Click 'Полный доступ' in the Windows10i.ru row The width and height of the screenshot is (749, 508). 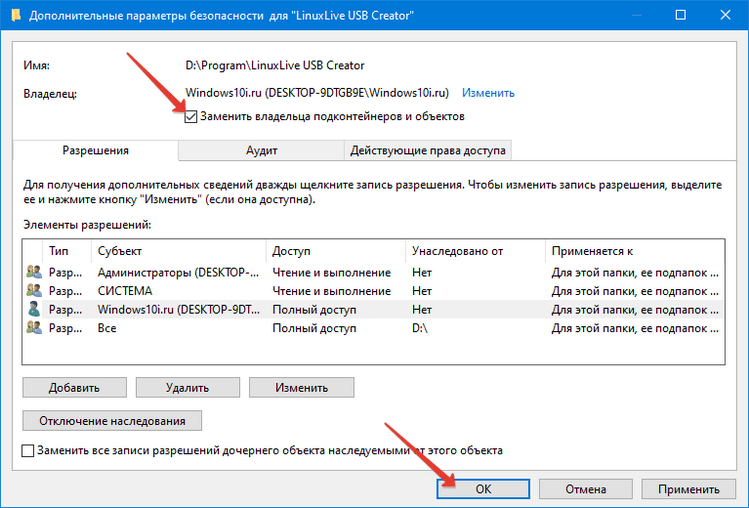click(314, 310)
